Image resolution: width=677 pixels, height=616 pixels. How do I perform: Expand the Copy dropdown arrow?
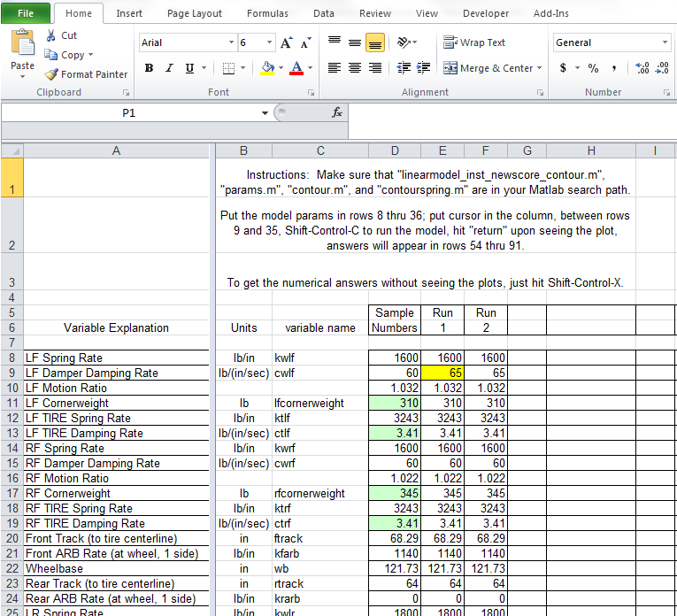90,55
